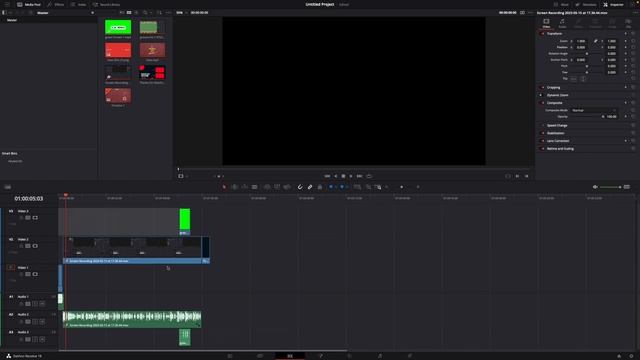The height and width of the screenshot is (360, 640).
Task: Add a Marker with marker icon
Action: (342, 187)
